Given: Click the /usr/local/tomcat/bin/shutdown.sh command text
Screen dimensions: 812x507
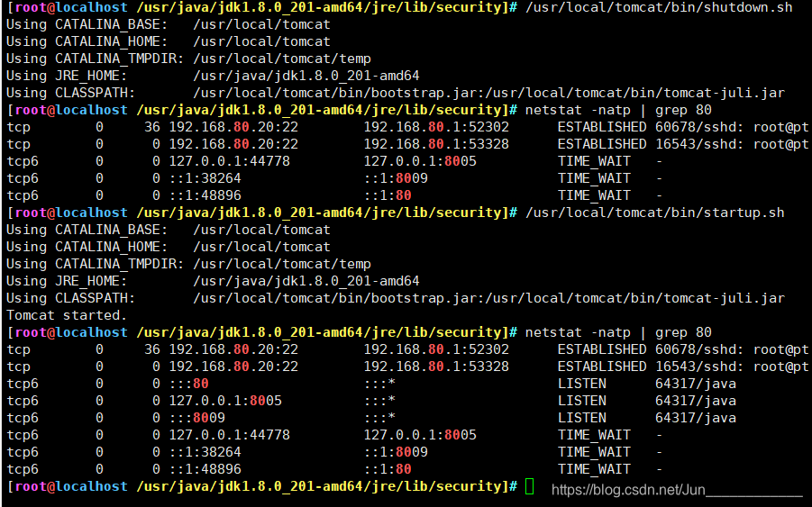Looking at the screenshot, I should point(659,7).
